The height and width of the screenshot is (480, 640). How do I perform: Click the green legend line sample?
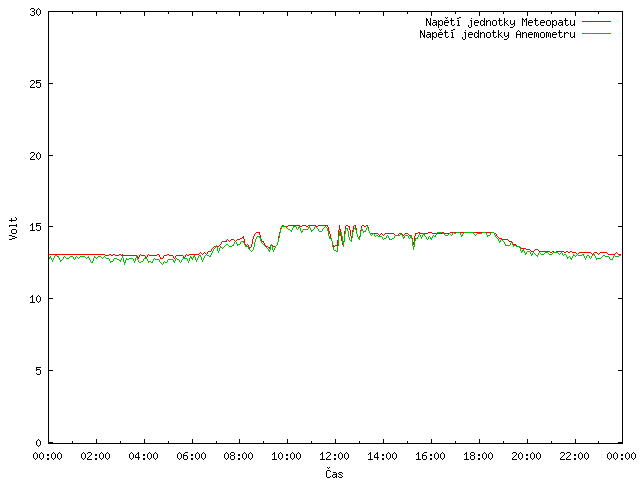596,33
